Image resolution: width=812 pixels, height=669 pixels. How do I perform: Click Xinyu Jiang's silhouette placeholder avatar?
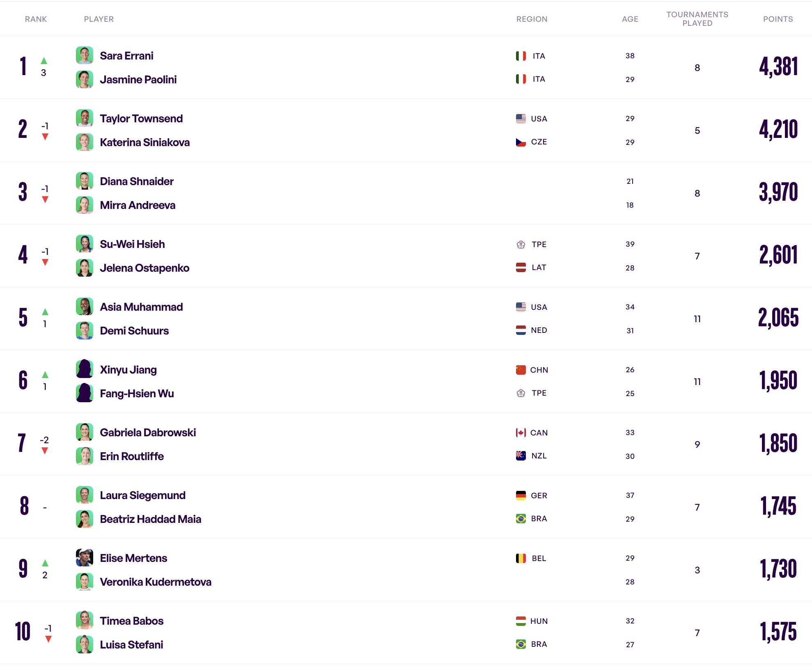[85, 369]
